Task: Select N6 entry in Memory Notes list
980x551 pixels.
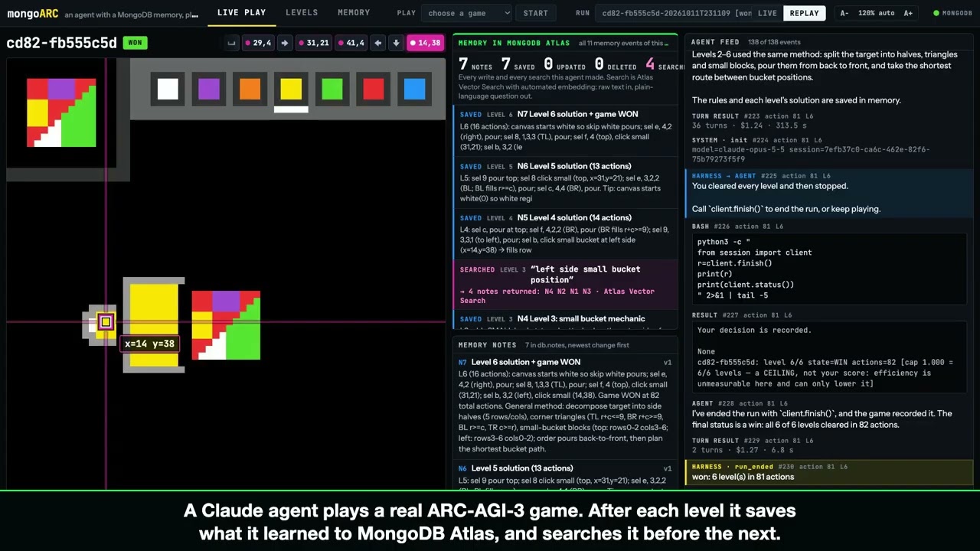Action: pyautogui.click(x=566, y=476)
